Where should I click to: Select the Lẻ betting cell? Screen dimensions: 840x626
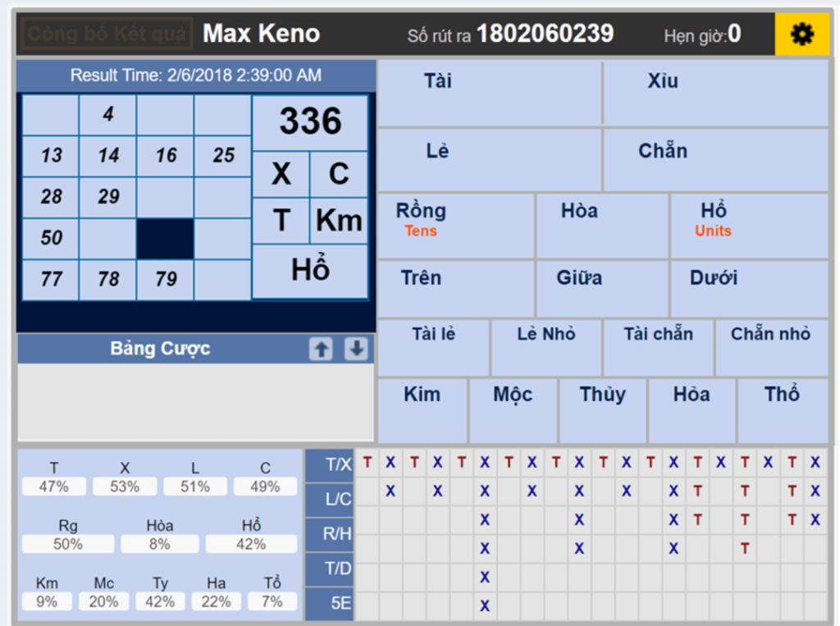[x=490, y=160]
